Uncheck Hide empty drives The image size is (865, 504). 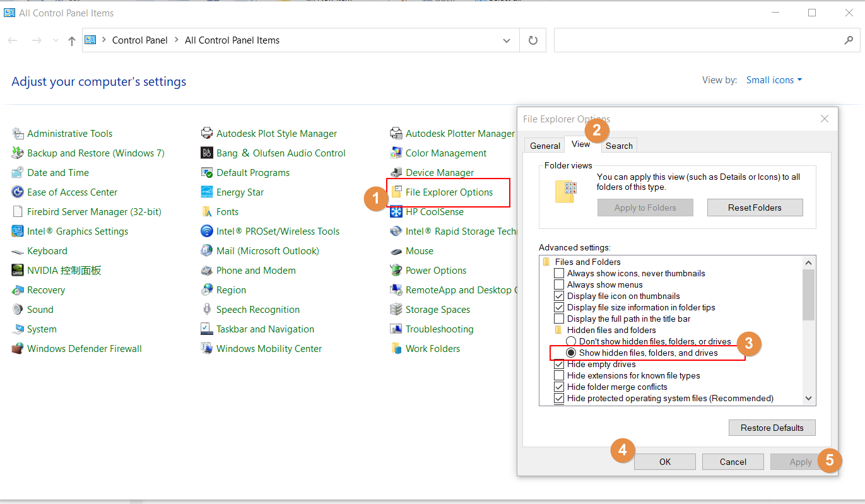point(559,365)
